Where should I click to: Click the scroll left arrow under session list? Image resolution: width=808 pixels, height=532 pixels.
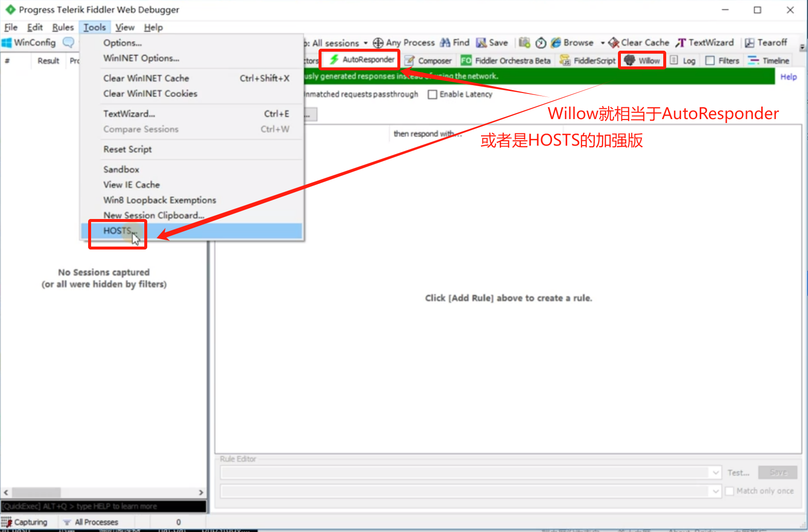click(6, 492)
